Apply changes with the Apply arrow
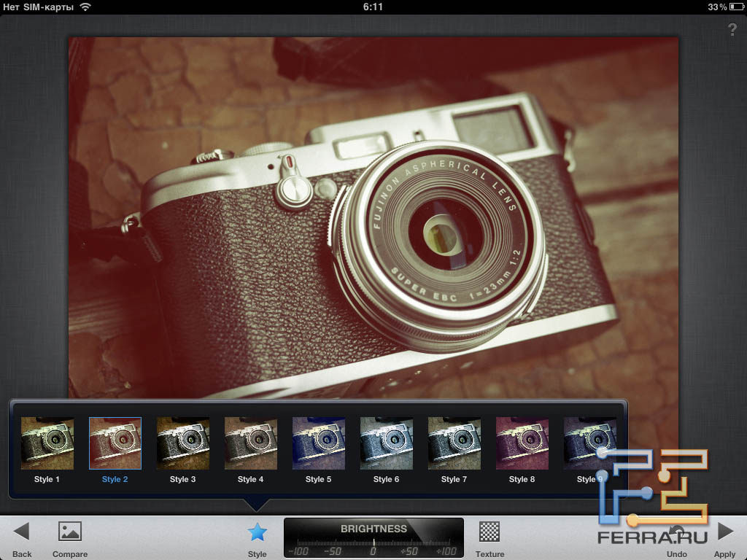The width and height of the screenshot is (747, 560). 725,532
